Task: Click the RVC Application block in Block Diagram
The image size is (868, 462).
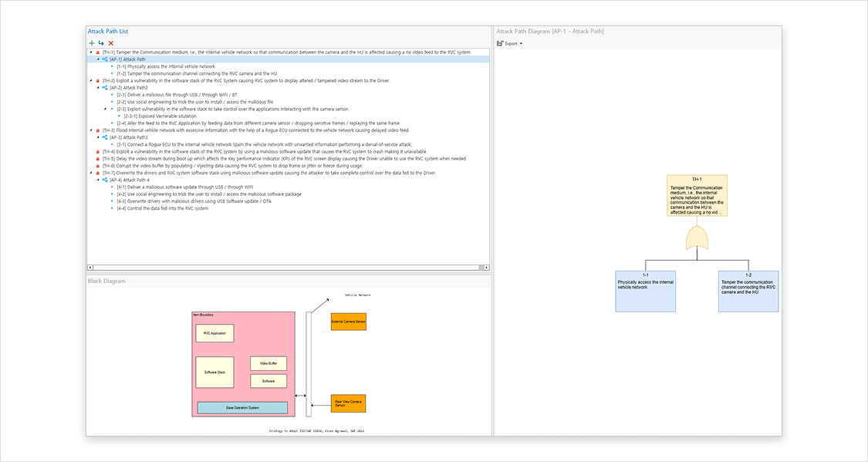Action: click(x=214, y=333)
